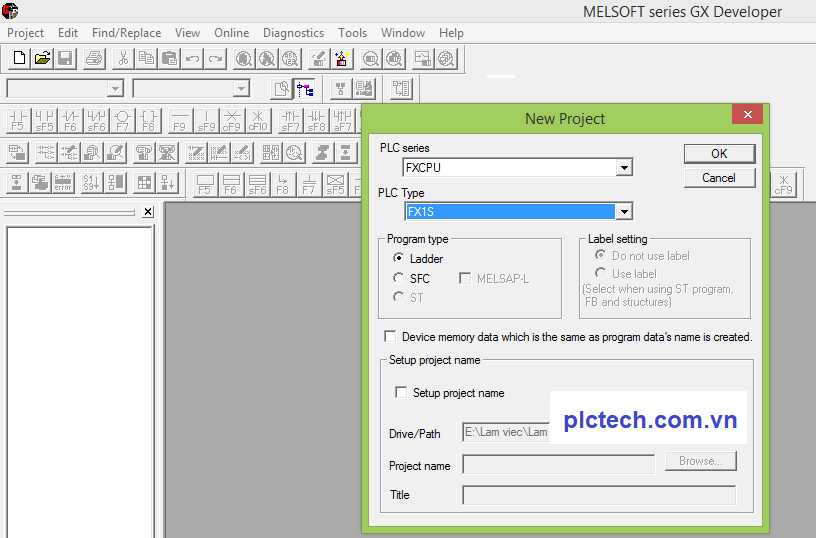This screenshot has height=538, width=816.
Task: Click the Save project floppy icon
Action: coord(65,58)
